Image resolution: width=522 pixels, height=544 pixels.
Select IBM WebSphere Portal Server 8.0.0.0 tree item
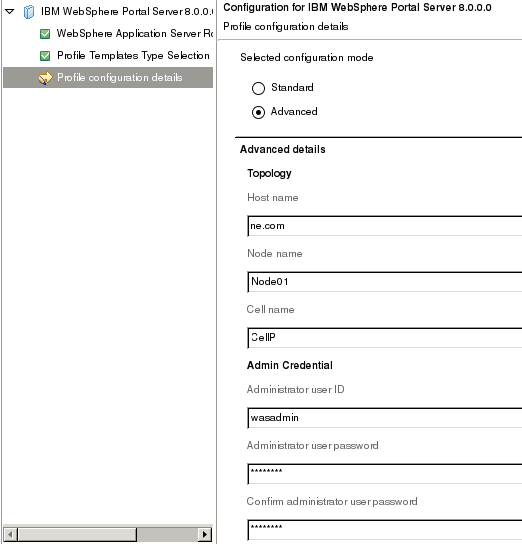coord(127,11)
